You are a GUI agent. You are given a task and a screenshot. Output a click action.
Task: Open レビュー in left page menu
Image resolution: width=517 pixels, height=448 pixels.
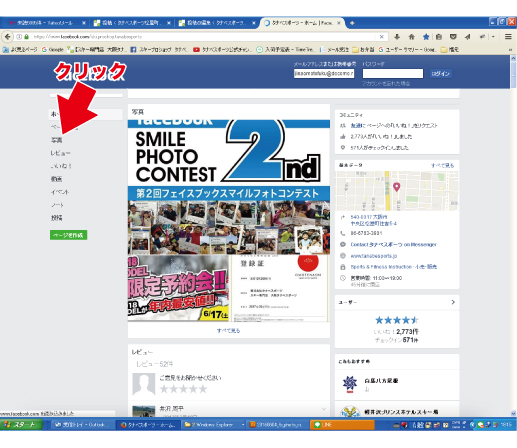(x=60, y=153)
